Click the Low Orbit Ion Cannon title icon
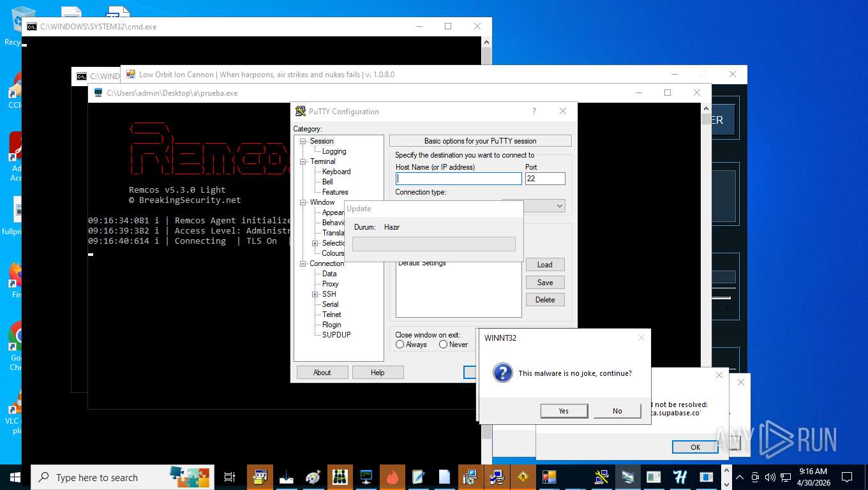Image resolution: width=868 pixels, height=490 pixels. click(x=131, y=74)
